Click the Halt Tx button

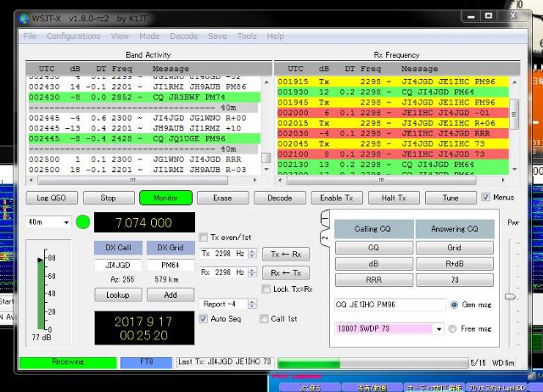coord(393,198)
